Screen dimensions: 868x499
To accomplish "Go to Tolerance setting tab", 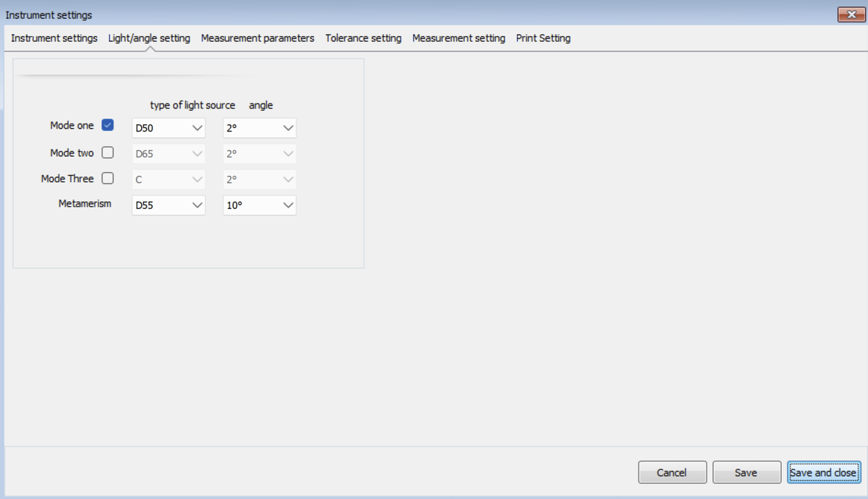I will [x=363, y=38].
